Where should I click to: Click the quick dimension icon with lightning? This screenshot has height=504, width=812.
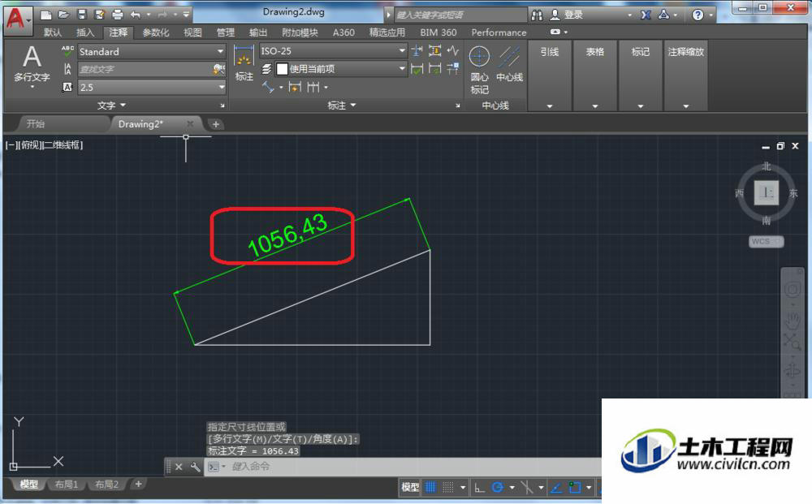(295, 87)
